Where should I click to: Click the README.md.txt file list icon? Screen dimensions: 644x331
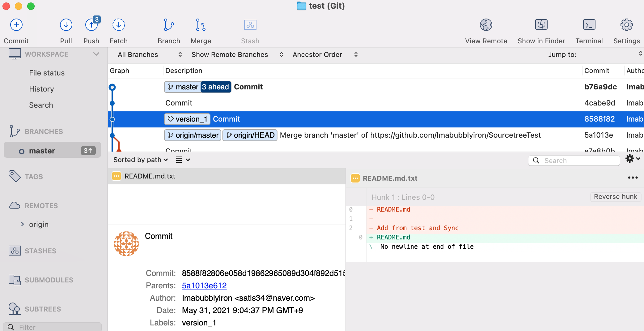117,176
